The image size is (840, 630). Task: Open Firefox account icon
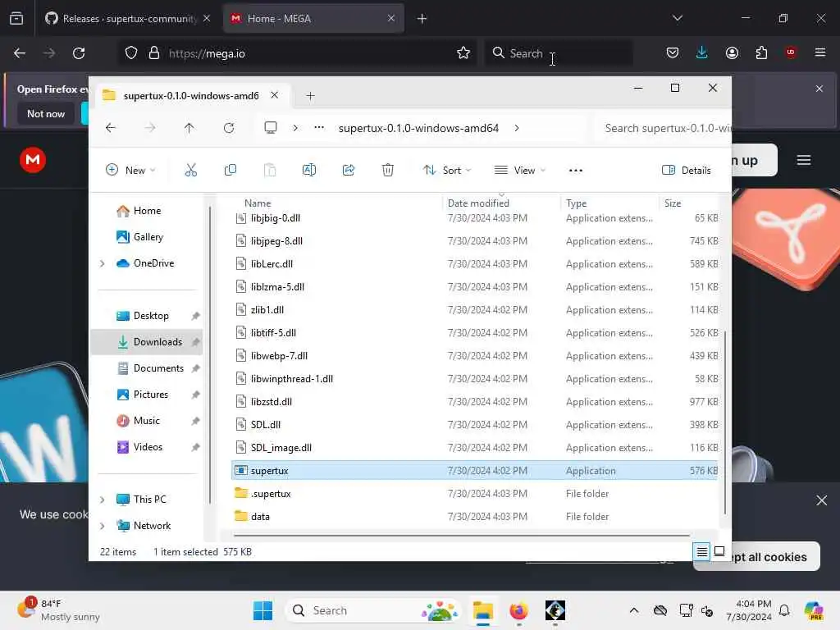(732, 52)
